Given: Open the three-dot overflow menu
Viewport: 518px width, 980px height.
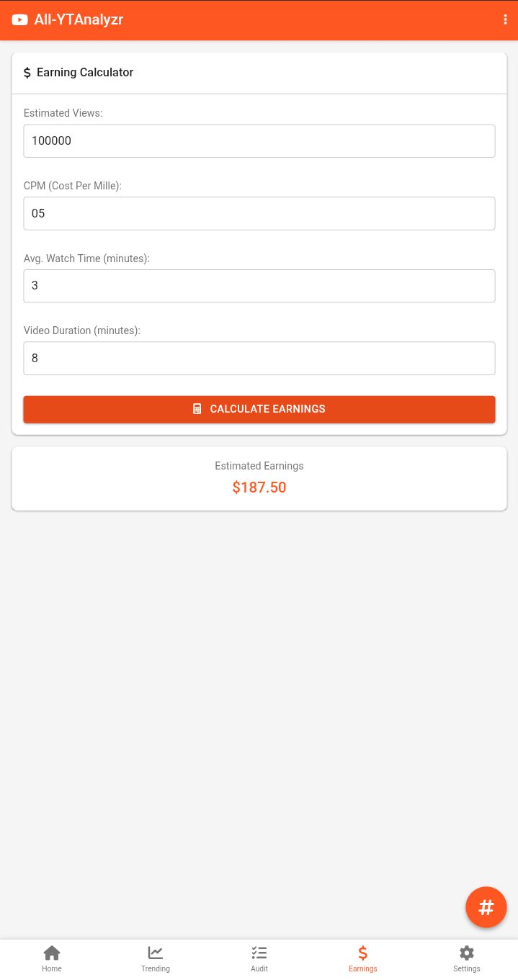Looking at the screenshot, I should (505, 20).
